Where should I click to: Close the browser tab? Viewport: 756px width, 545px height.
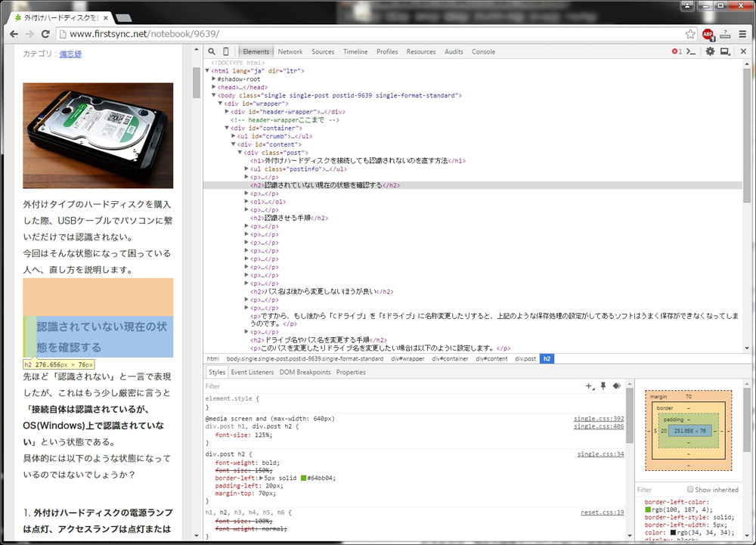click(105, 18)
